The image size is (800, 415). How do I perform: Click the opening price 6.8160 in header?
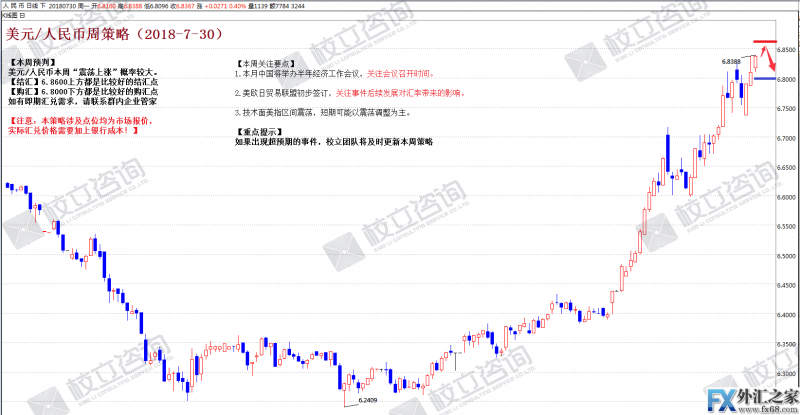(107, 6)
